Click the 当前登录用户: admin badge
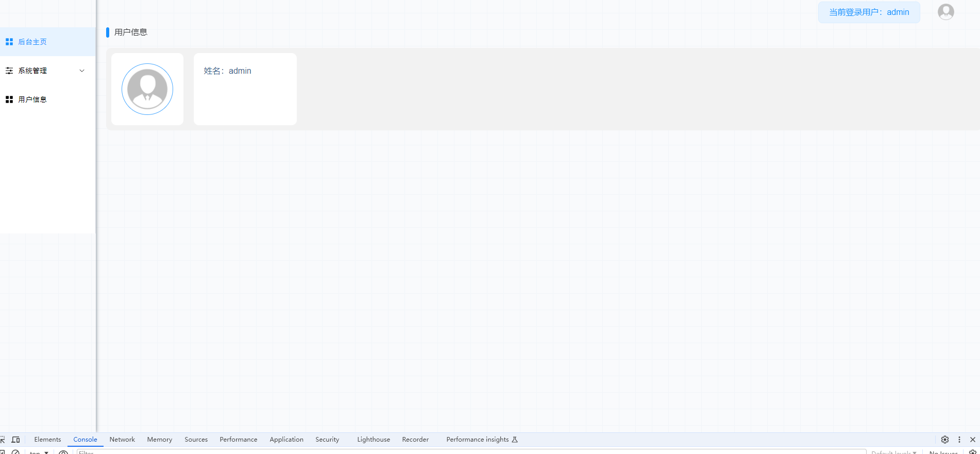Viewport: 980px width, 454px height. pyautogui.click(x=869, y=12)
